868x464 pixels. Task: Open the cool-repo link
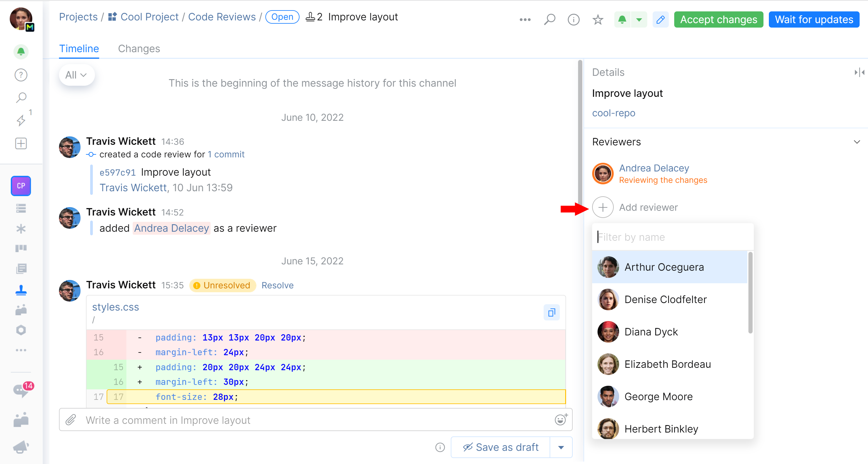613,113
